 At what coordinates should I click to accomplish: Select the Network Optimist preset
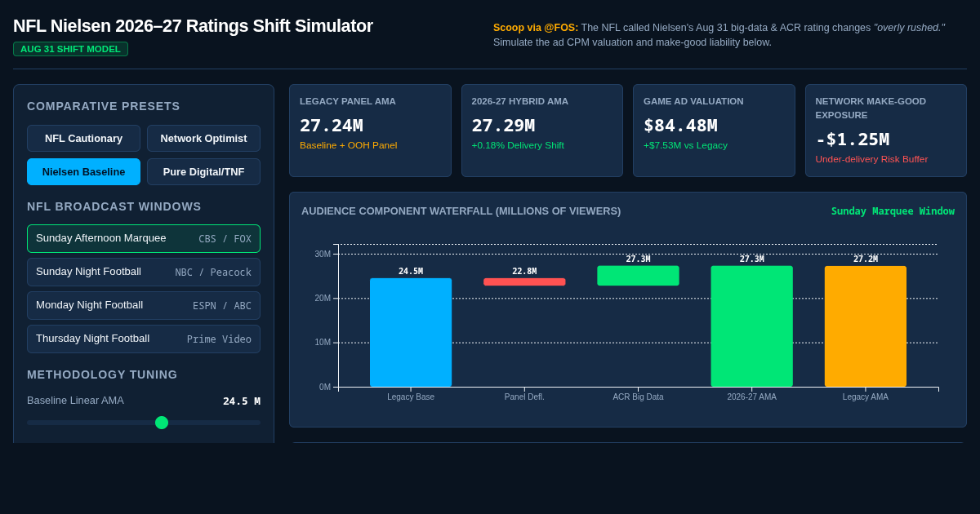(x=203, y=139)
